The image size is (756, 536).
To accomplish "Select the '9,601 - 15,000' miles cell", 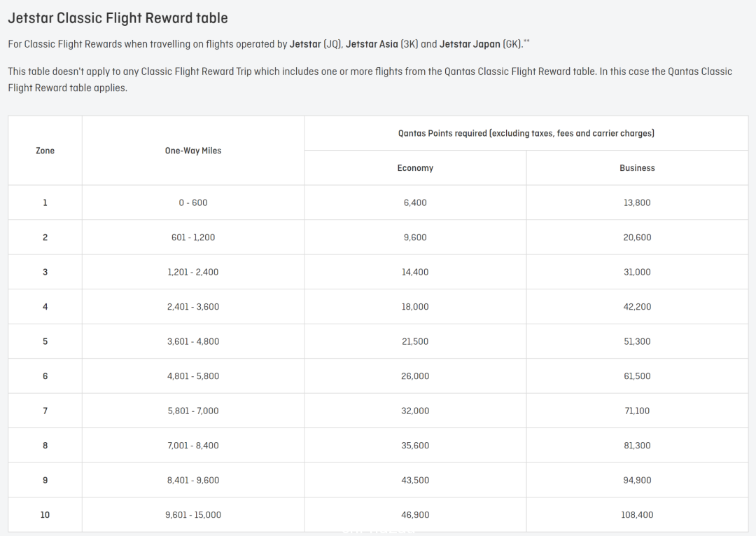I will coord(193,515).
